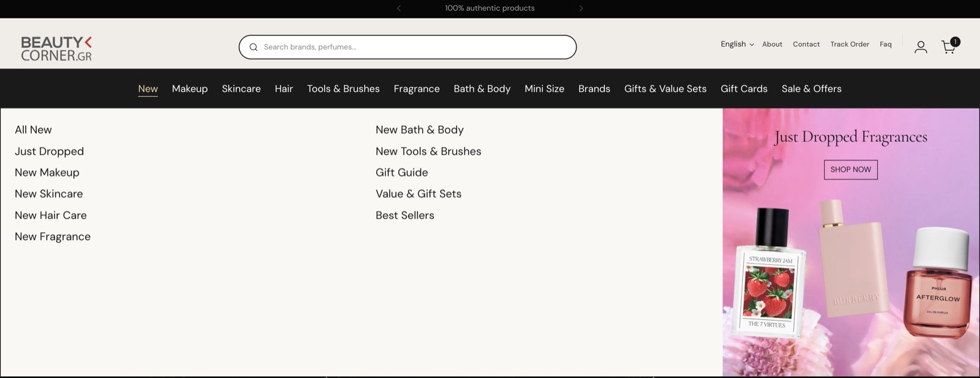Screen dimensions: 980x378
Task: Click into the search brands field
Action: click(407, 47)
